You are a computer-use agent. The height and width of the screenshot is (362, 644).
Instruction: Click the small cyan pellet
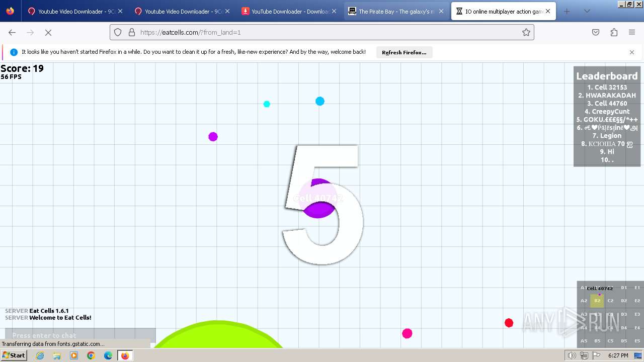[x=267, y=104]
